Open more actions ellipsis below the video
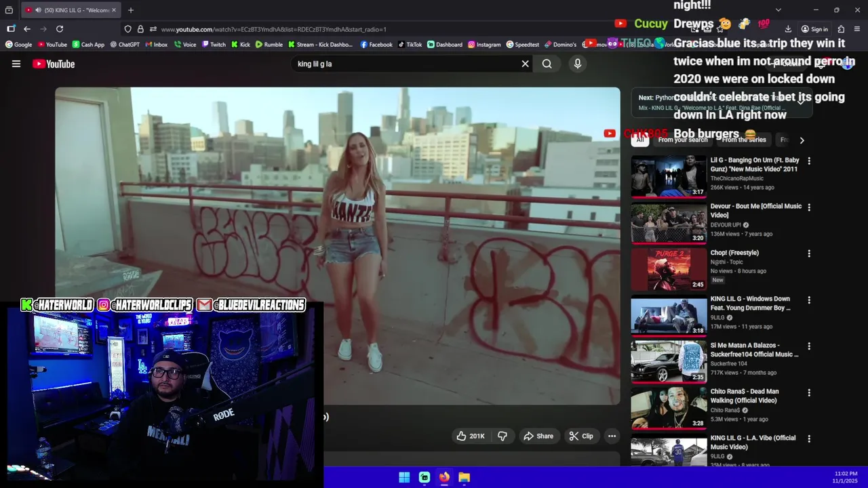This screenshot has height=488, width=868. [612, 436]
